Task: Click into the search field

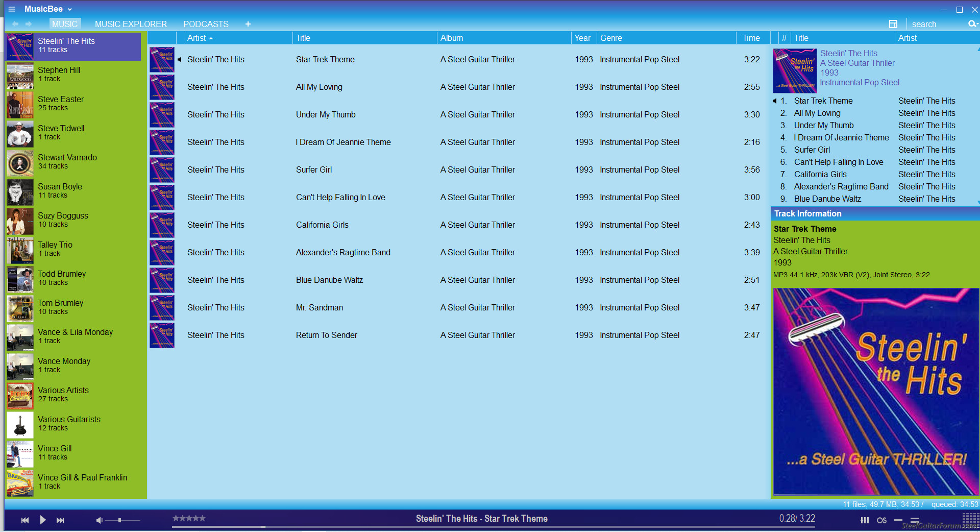Action: pyautogui.click(x=937, y=24)
